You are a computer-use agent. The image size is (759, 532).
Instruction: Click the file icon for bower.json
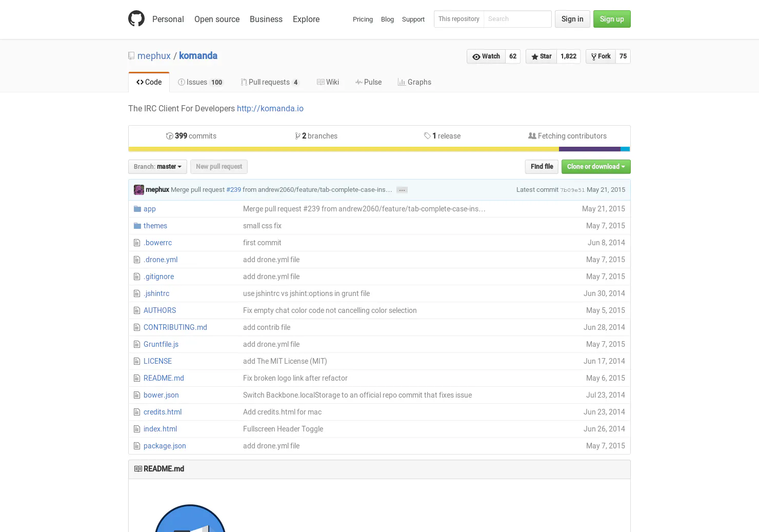pos(136,395)
